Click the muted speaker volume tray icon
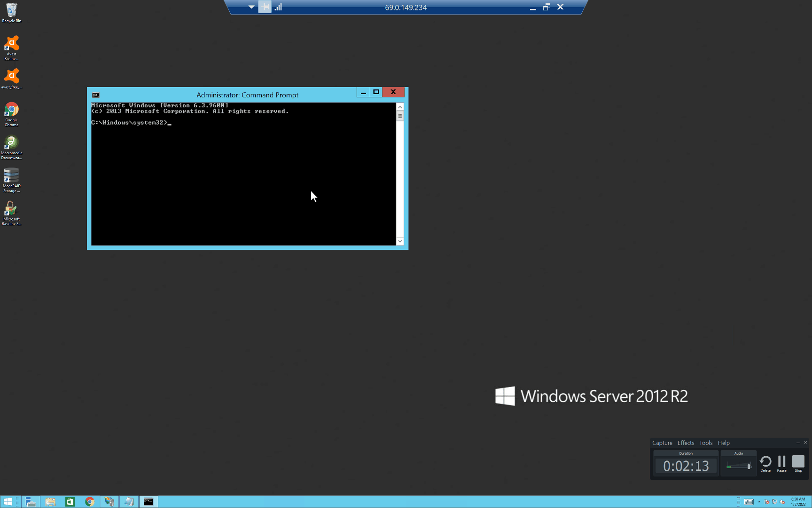The height and width of the screenshot is (508, 812). pyautogui.click(x=782, y=502)
